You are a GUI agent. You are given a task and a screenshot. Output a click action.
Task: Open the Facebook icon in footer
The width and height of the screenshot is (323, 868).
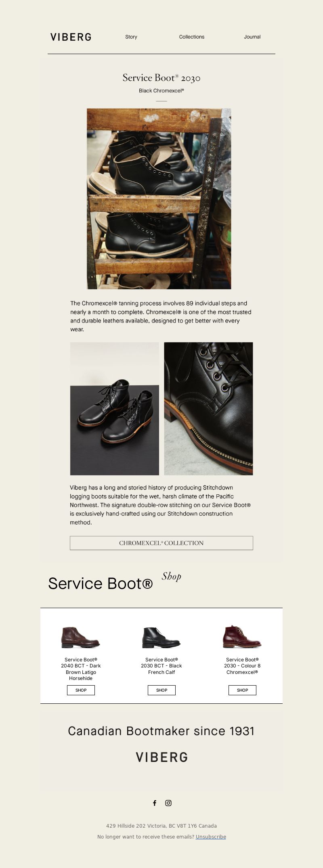[x=155, y=803]
